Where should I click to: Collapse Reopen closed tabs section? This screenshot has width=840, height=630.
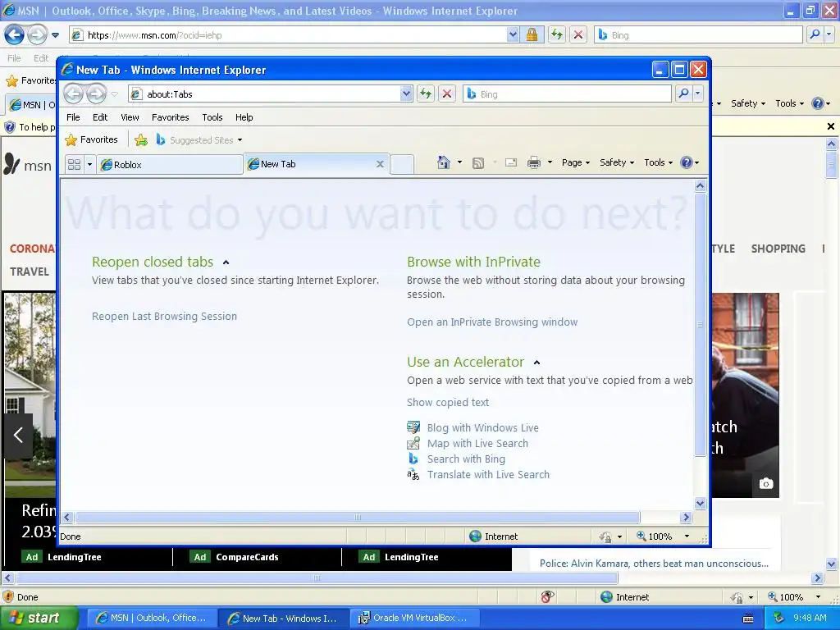(226, 262)
